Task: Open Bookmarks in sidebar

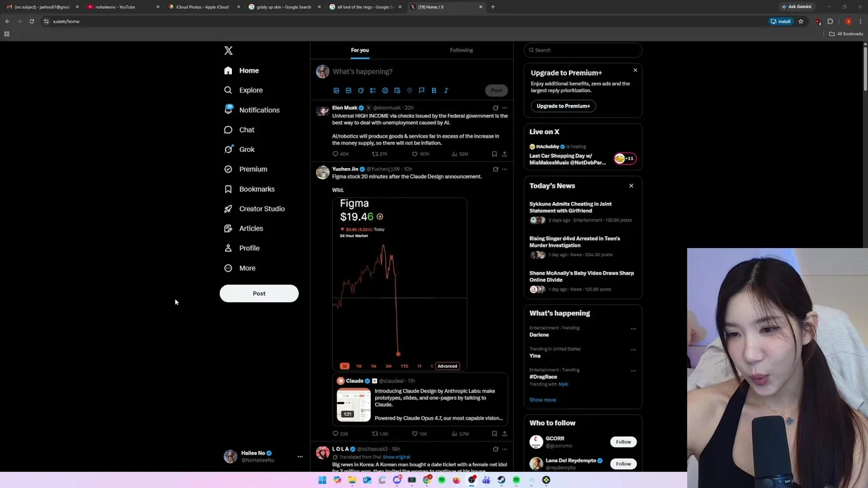Action: [249, 189]
